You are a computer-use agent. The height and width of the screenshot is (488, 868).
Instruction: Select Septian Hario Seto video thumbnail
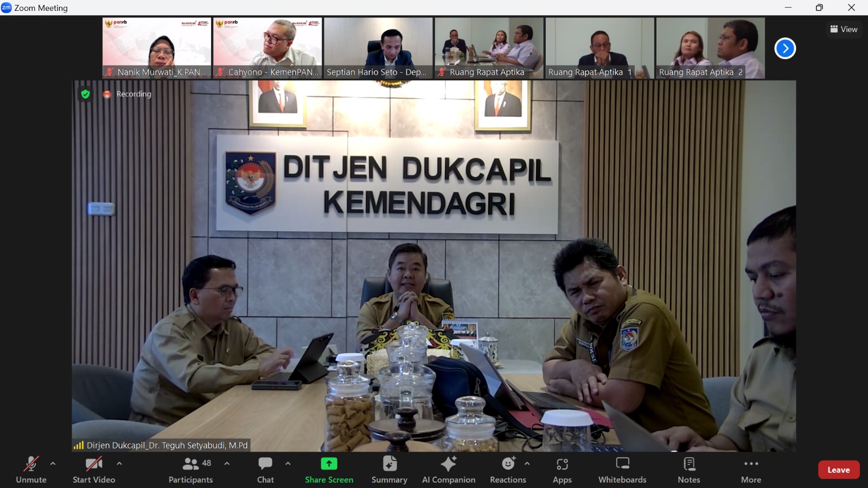(378, 48)
